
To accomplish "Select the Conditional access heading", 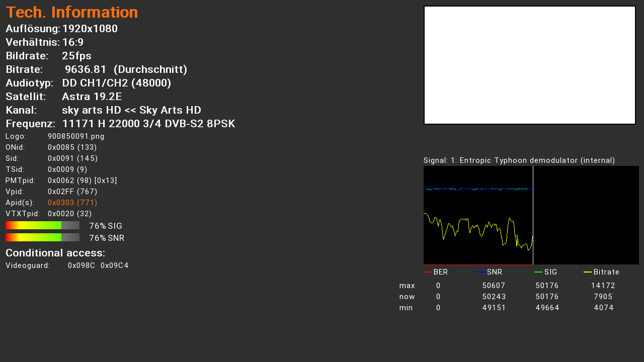I will (x=55, y=252).
